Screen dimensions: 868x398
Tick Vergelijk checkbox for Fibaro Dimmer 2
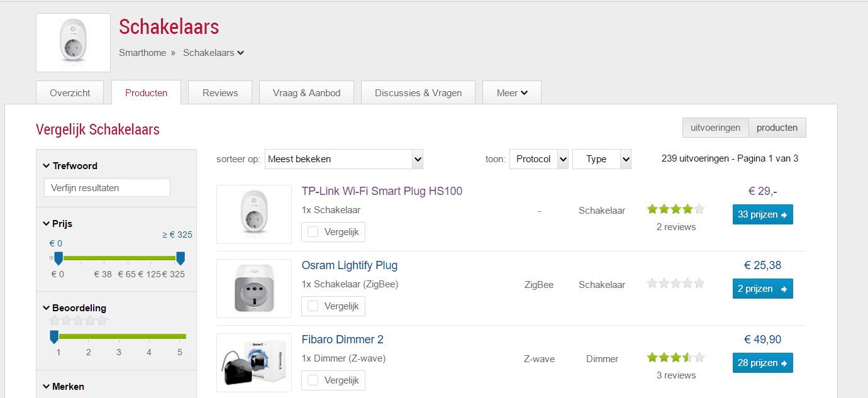313,380
